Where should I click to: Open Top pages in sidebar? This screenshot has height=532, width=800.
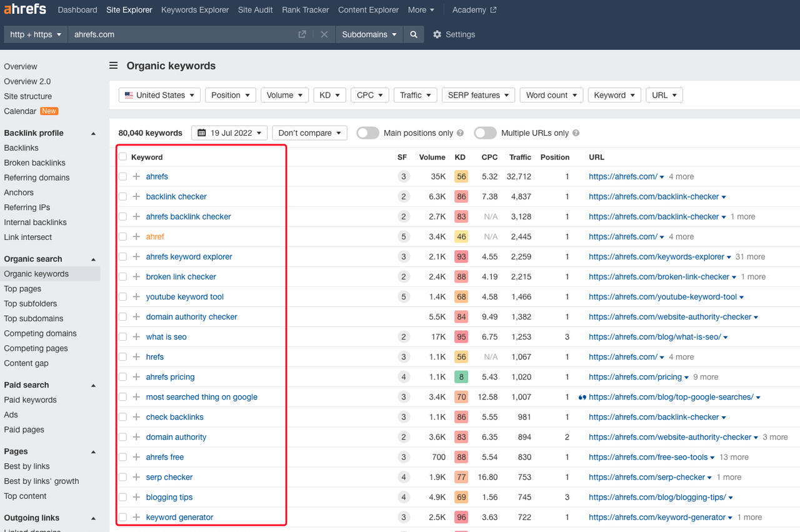tap(22, 289)
